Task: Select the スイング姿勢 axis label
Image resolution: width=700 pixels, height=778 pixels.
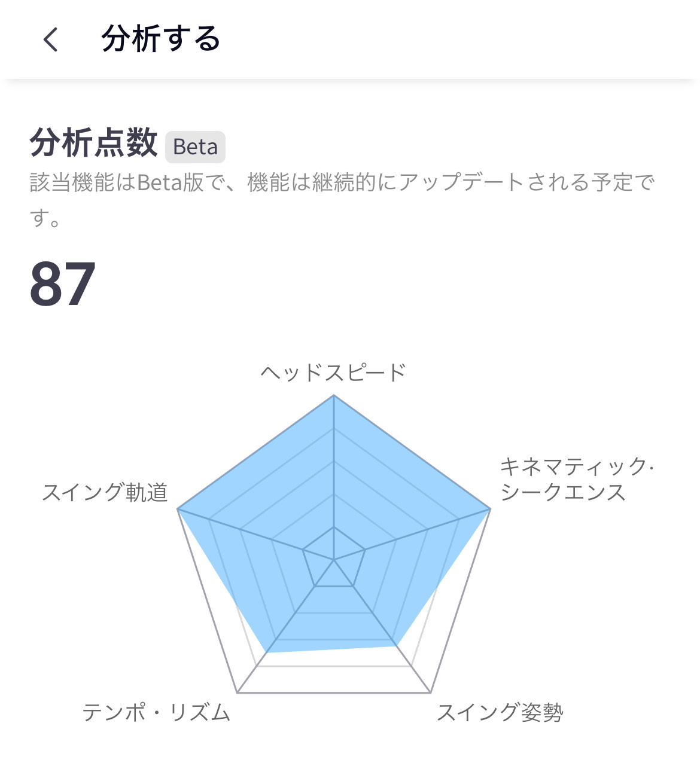Action: tap(500, 712)
